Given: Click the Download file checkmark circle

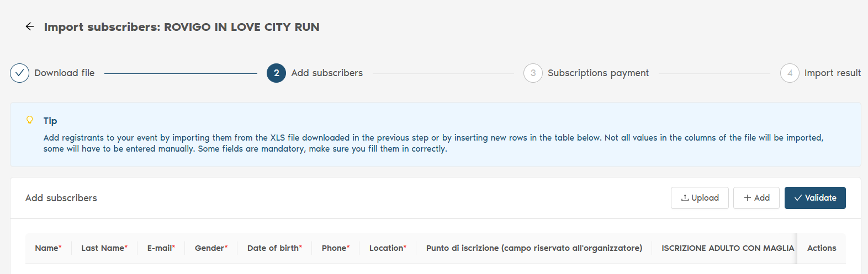Looking at the screenshot, I should coord(19,73).
